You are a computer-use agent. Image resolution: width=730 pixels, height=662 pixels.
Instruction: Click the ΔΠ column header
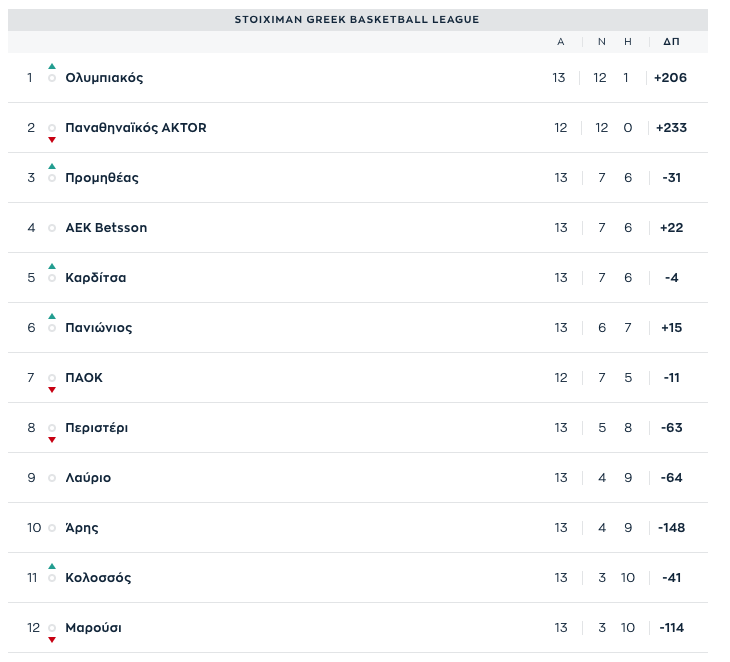(x=671, y=42)
